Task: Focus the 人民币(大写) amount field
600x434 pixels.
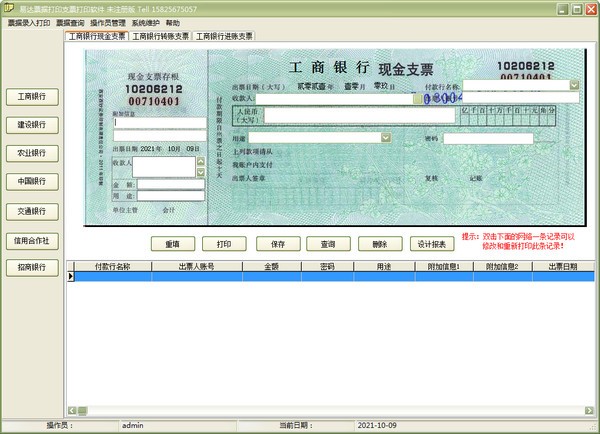Action: point(360,115)
